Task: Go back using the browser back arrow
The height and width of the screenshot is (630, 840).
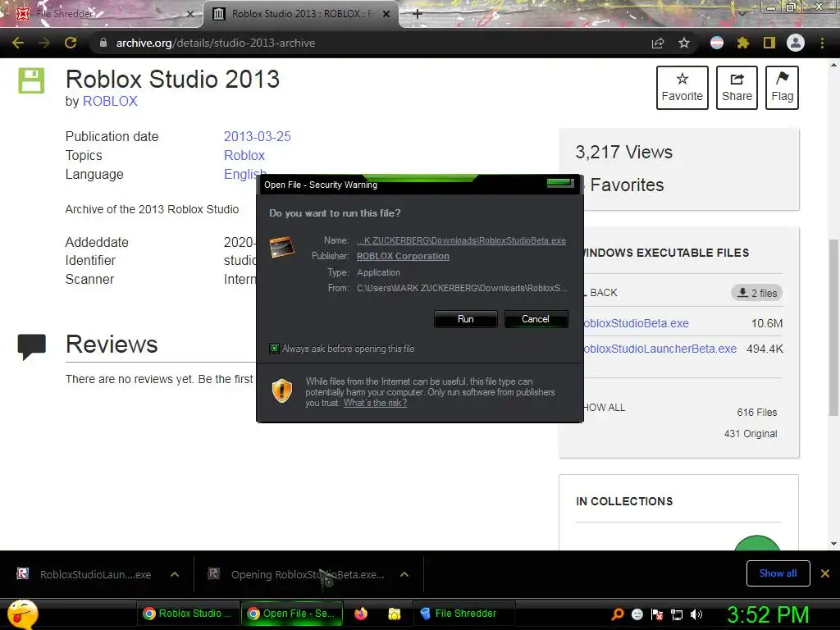Action: pos(18,43)
